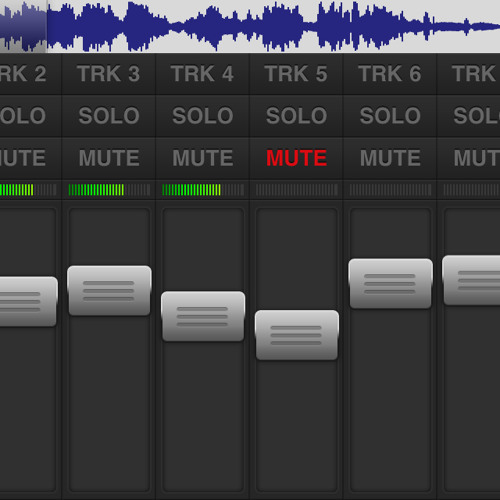Mute track 4
The image size is (500, 500).
pos(202,158)
